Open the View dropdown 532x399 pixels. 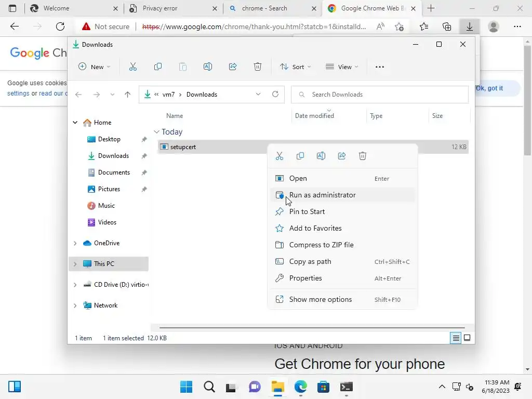tap(342, 67)
